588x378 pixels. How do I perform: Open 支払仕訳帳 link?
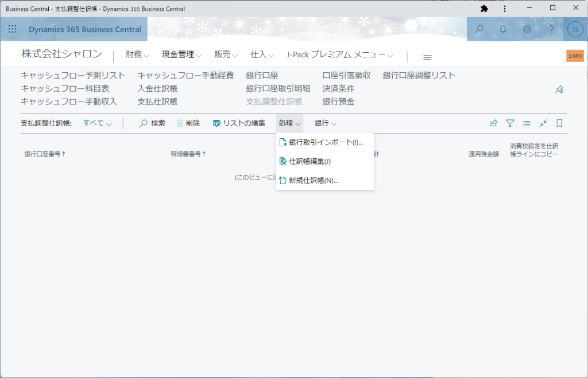tap(157, 102)
